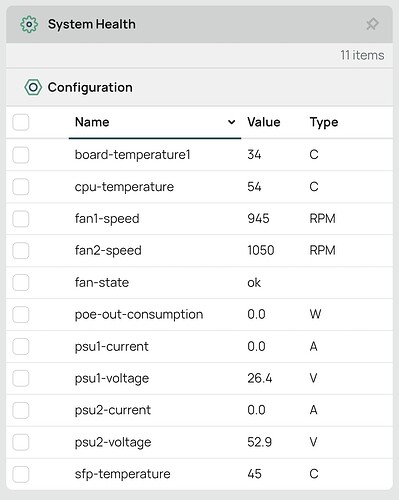Image resolution: width=399 pixels, height=500 pixels.
Task: Click the 52.9 psu2-voltage value
Action: point(259,442)
